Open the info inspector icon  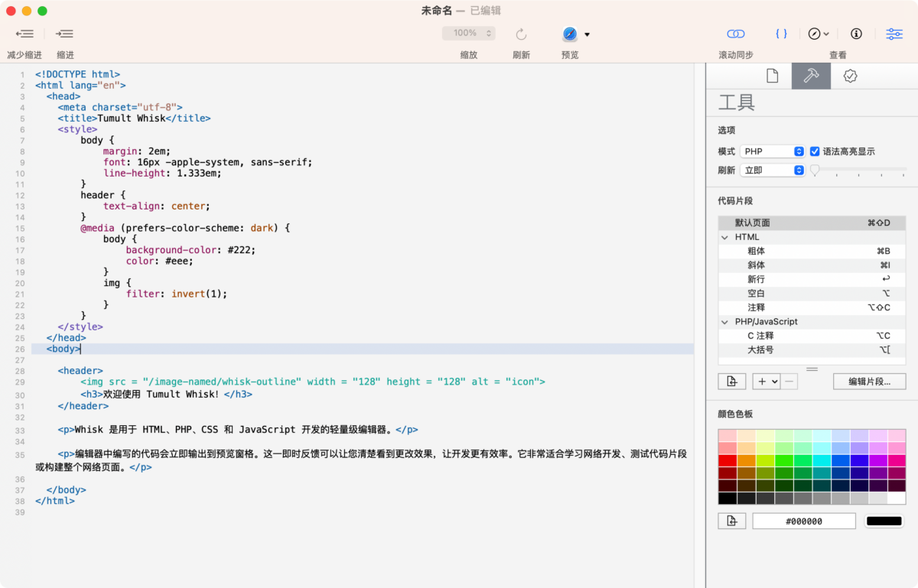pyautogui.click(x=856, y=34)
